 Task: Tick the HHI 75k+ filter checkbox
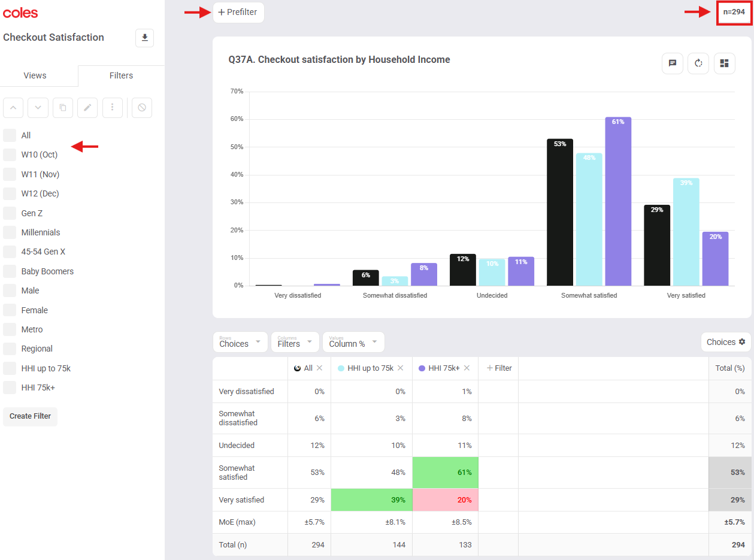pyautogui.click(x=10, y=388)
